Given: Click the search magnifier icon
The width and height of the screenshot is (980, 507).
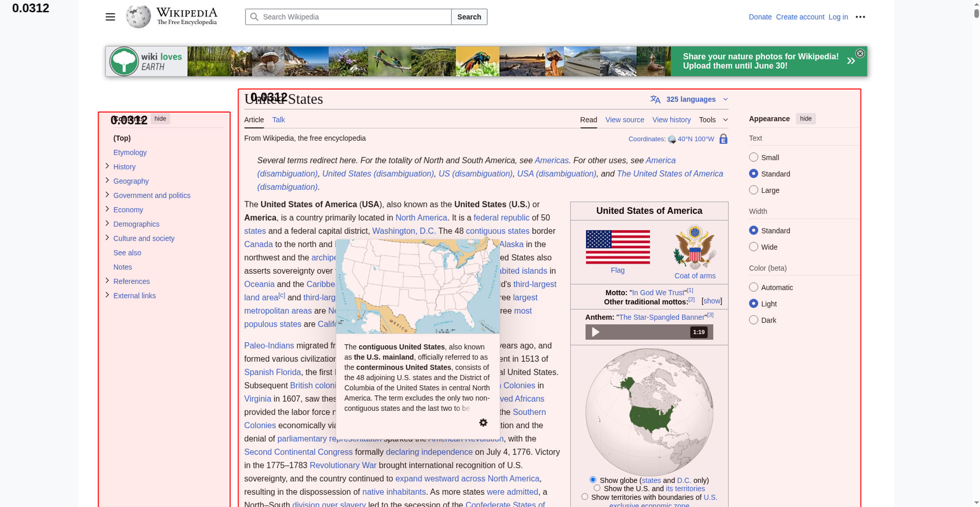Looking at the screenshot, I should (254, 17).
